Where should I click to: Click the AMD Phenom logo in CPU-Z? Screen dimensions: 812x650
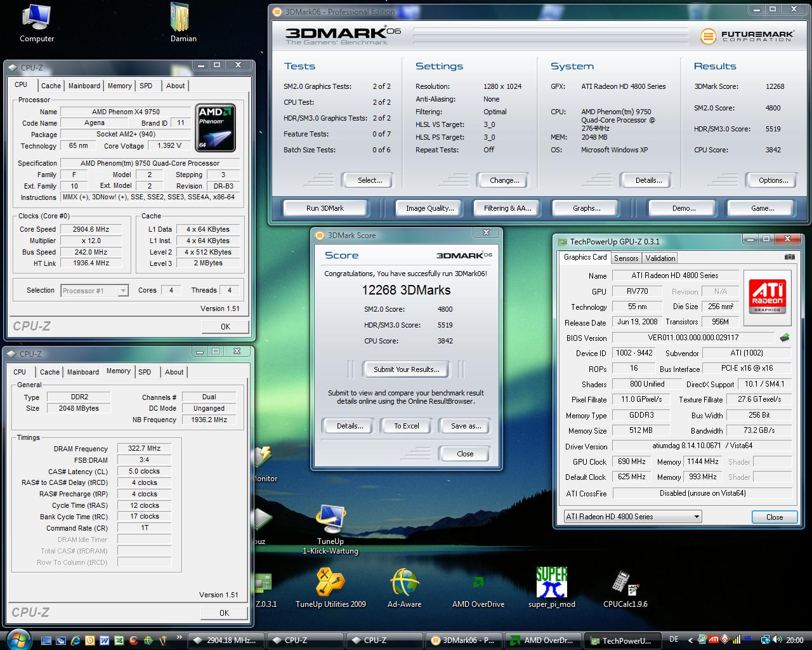tap(216, 128)
